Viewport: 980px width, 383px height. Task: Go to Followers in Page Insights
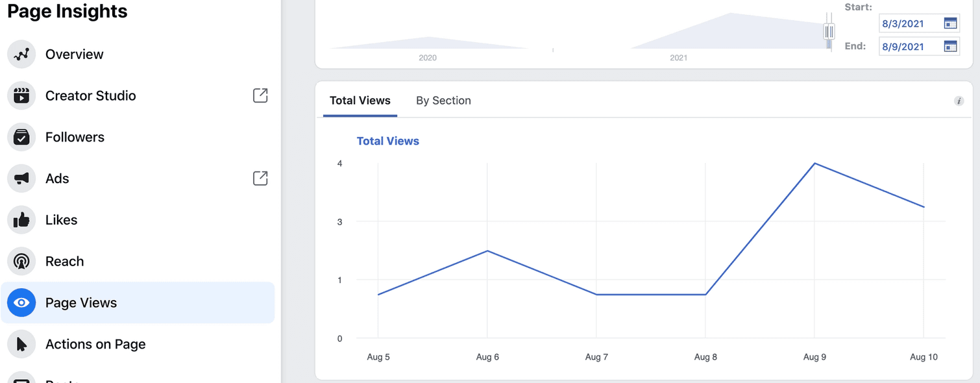tap(138, 137)
